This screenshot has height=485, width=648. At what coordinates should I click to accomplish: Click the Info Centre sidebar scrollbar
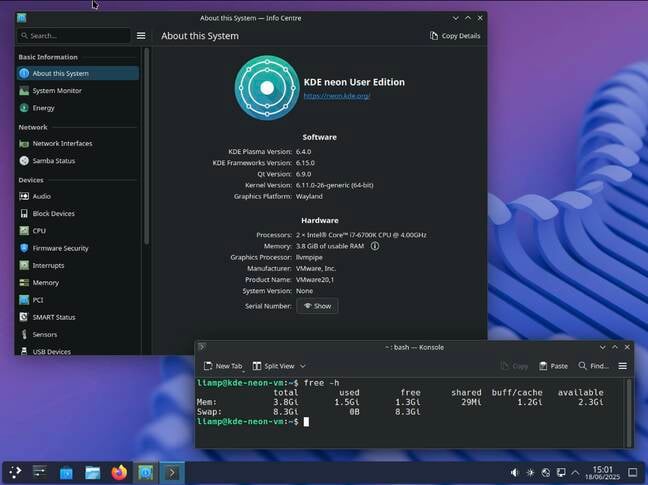146,145
